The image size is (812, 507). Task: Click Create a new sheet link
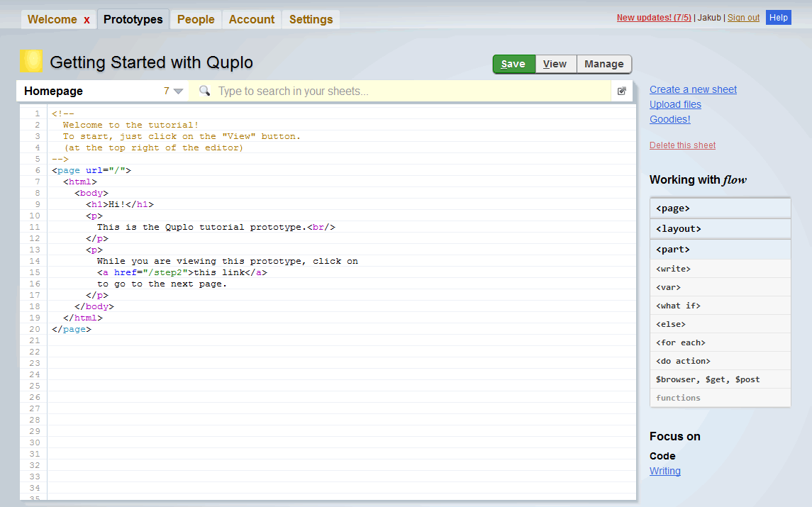pyautogui.click(x=693, y=89)
